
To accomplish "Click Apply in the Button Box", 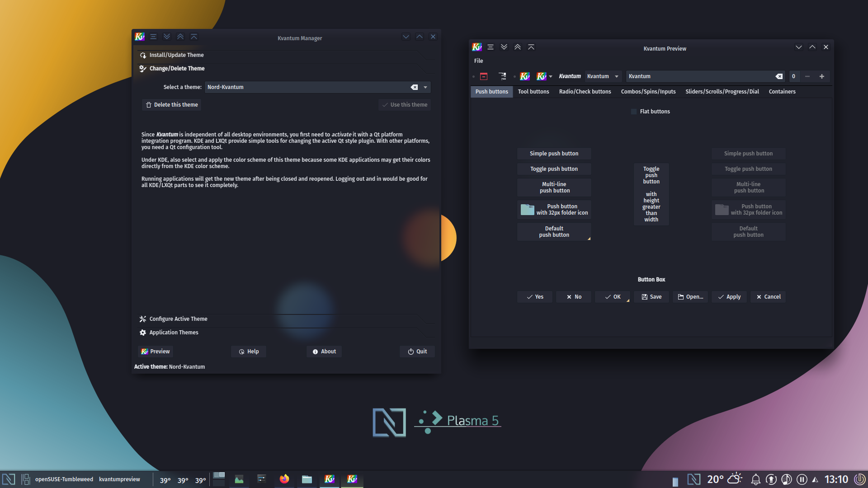I will (x=729, y=297).
